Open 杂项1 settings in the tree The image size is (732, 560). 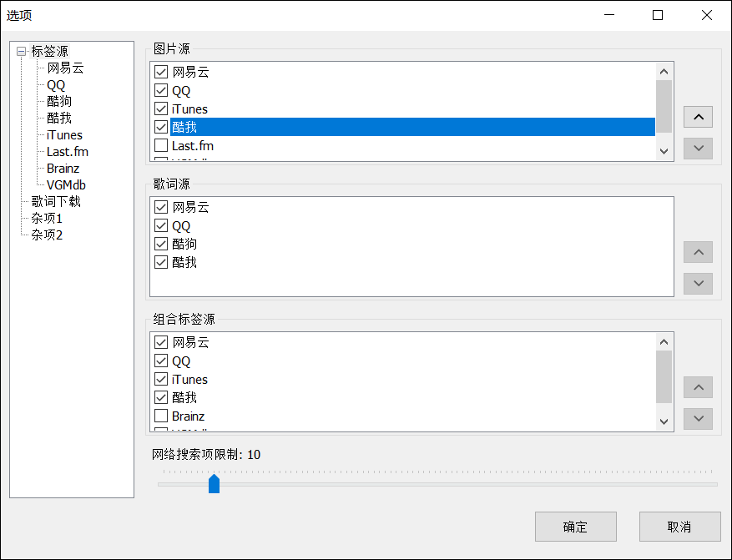pyautogui.click(x=47, y=218)
